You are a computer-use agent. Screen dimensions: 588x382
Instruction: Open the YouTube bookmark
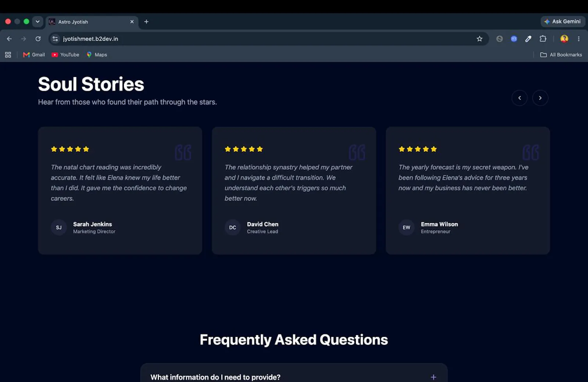65,55
